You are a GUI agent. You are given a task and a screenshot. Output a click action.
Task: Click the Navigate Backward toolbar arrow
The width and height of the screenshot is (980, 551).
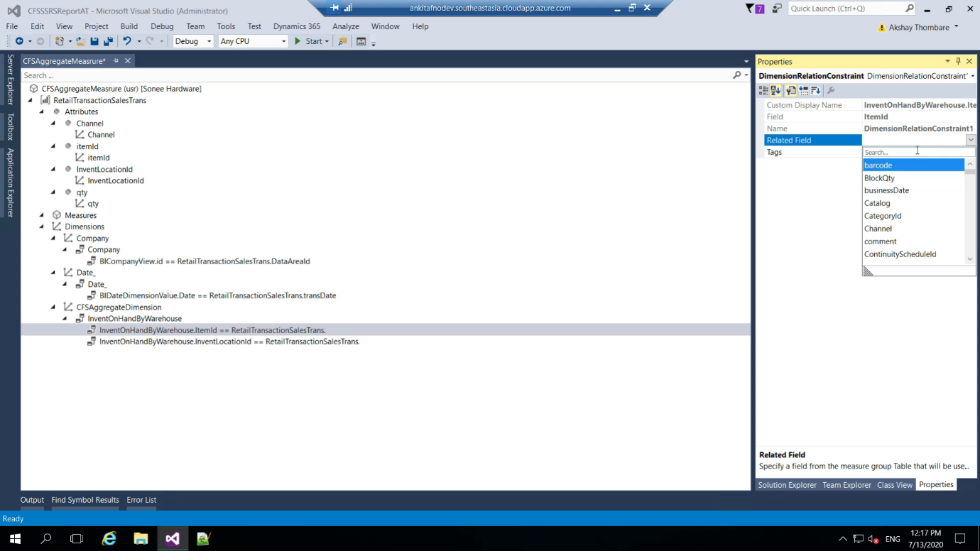tap(19, 41)
